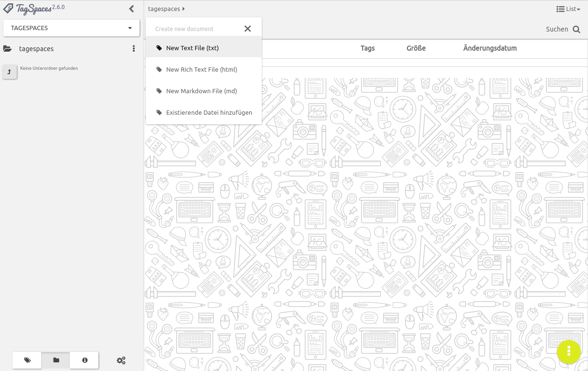Open the green floating action button
The width and height of the screenshot is (588, 371).
(568, 351)
